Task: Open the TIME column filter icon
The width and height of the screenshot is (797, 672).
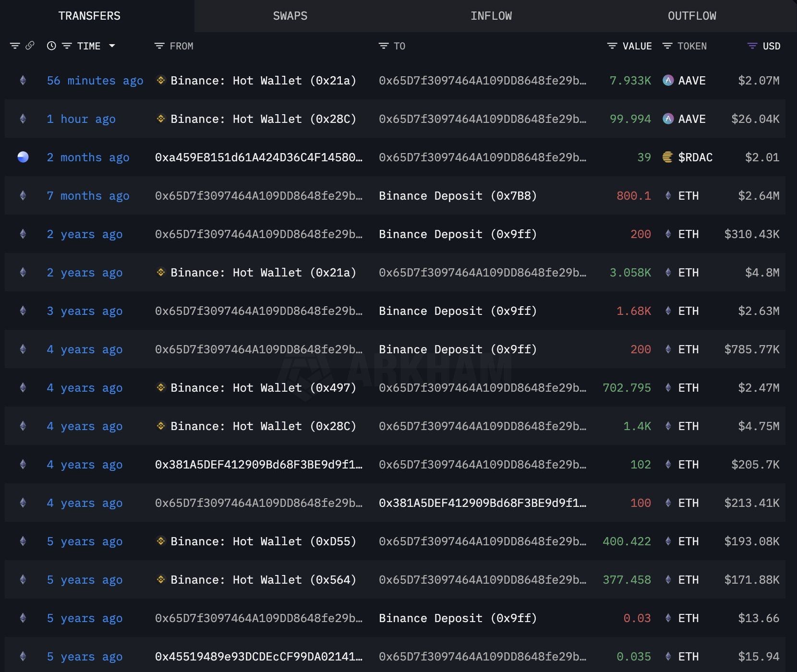Action: point(67,46)
